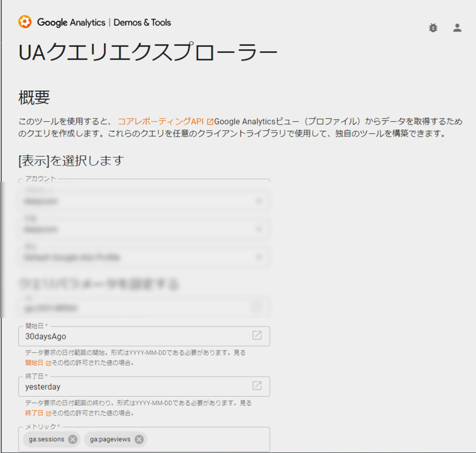
Task: Remove the ga:sessions metric chip
Action: pos(73,440)
